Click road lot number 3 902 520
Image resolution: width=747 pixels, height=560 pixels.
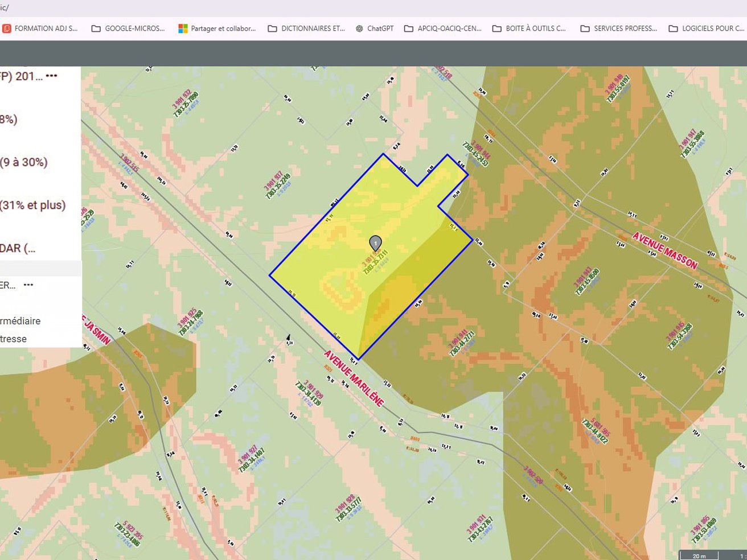pos(533,475)
